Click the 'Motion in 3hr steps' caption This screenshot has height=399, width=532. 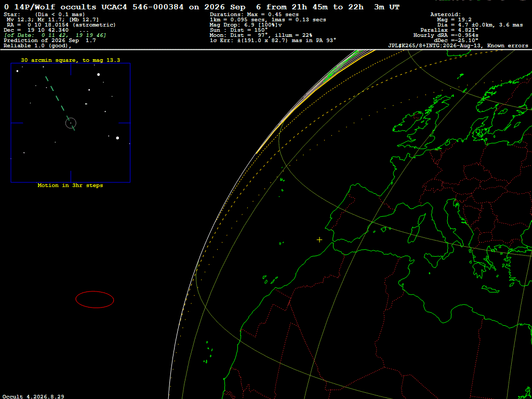click(x=70, y=185)
